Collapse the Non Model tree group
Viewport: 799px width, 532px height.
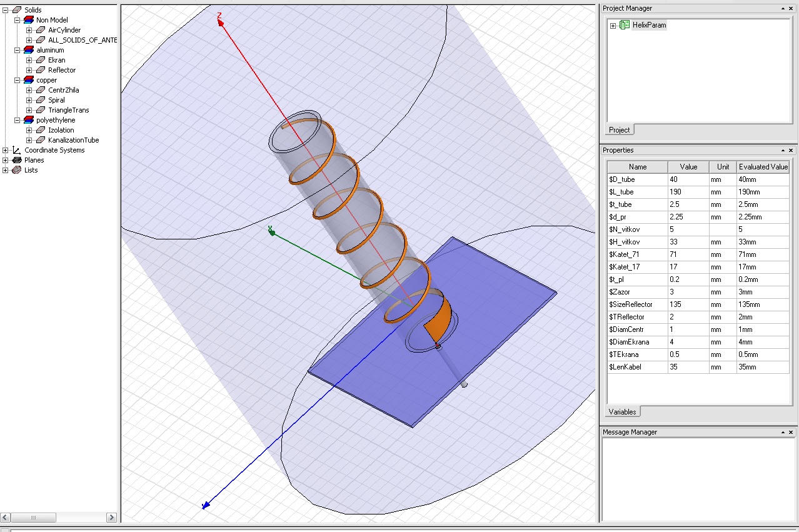[x=18, y=20]
